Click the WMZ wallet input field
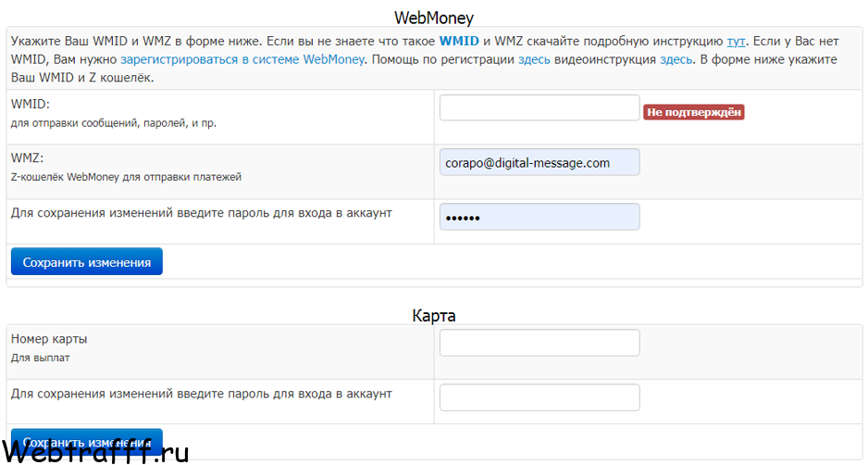The width and height of the screenshot is (868, 465). pyautogui.click(x=539, y=162)
